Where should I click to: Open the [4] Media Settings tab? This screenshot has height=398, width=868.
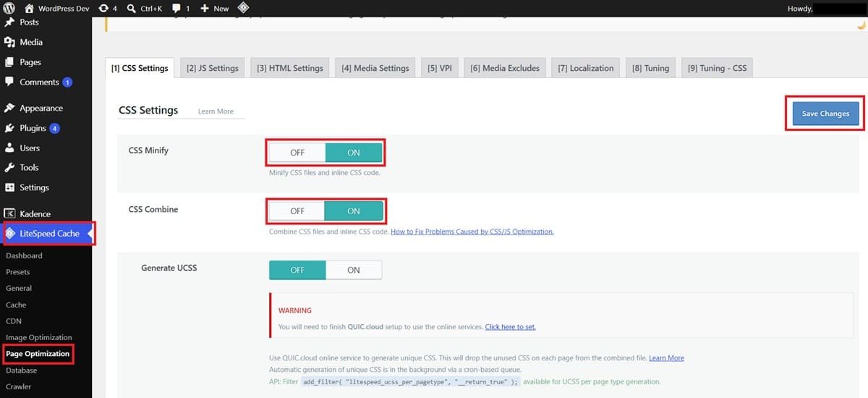pyautogui.click(x=375, y=68)
